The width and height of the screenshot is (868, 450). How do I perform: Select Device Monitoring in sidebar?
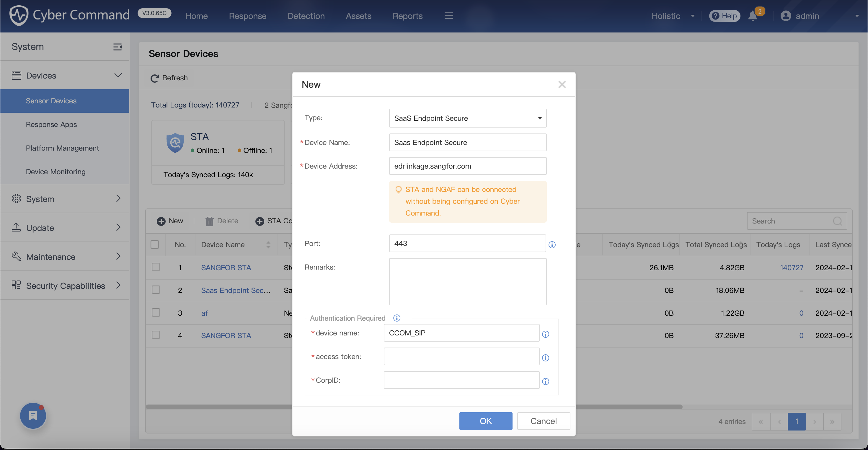coord(65,172)
